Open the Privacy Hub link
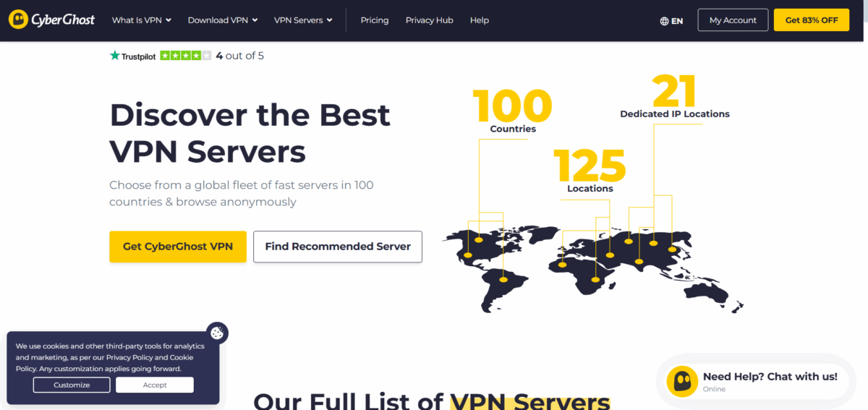 pyautogui.click(x=430, y=20)
